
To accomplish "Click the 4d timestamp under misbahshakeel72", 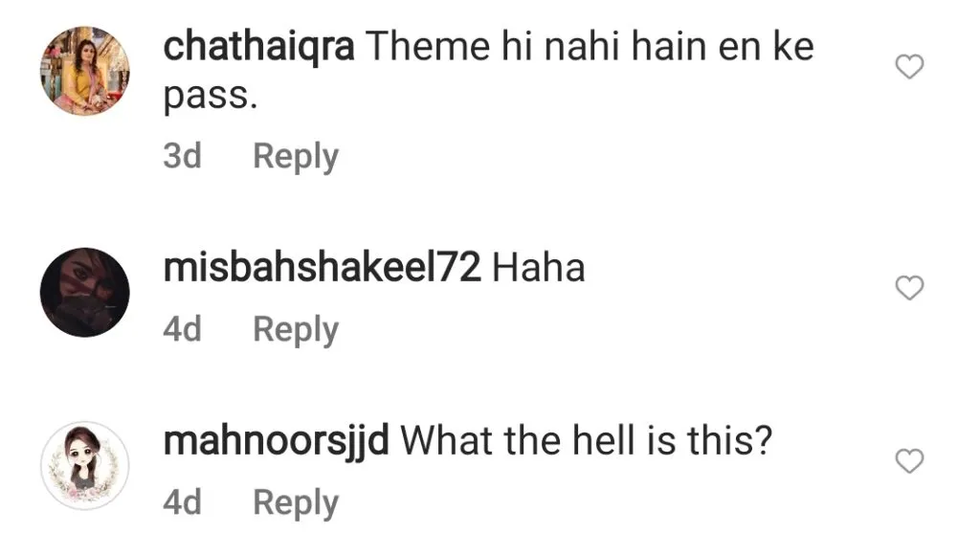I will tap(183, 329).
